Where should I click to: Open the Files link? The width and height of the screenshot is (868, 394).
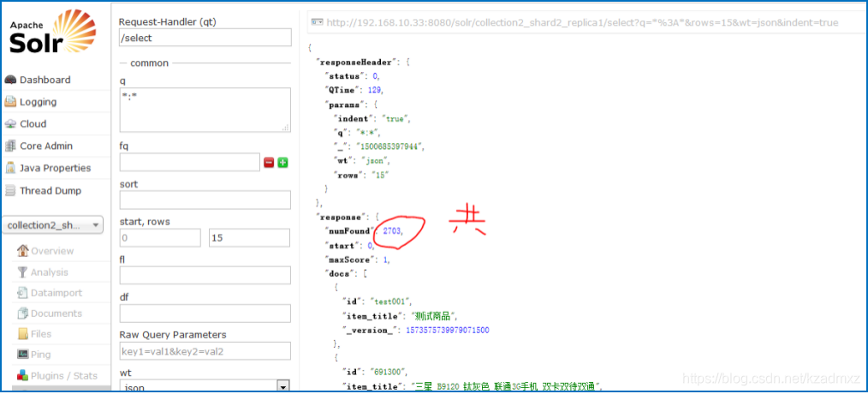point(41,334)
